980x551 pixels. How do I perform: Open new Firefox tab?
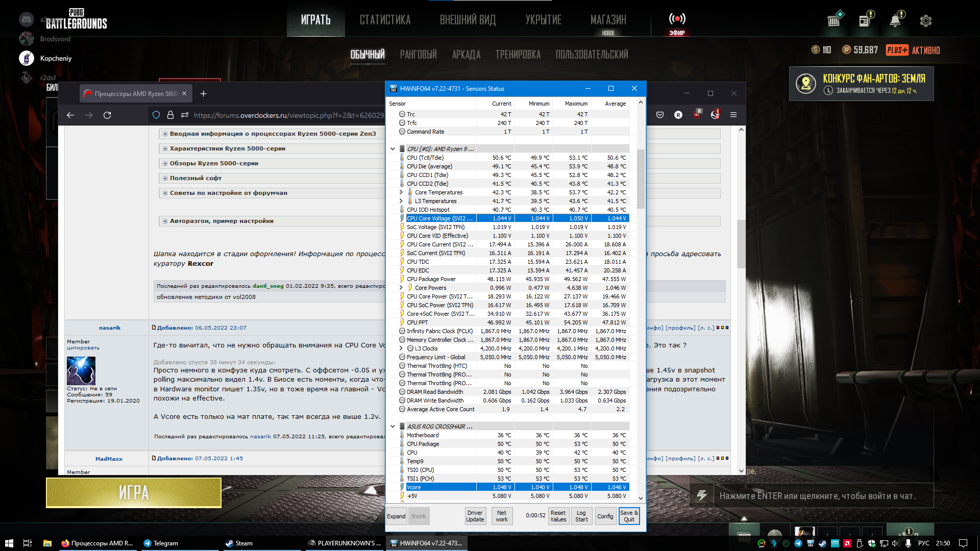click(203, 93)
